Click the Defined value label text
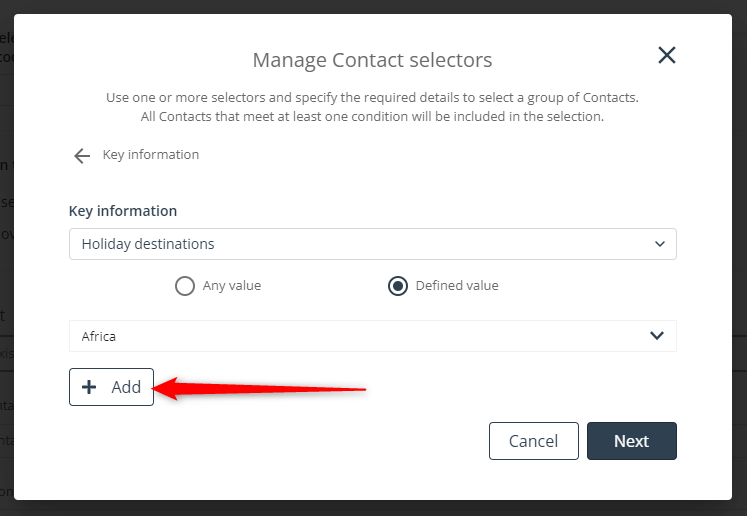This screenshot has height=516, width=747. pos(457,285)
